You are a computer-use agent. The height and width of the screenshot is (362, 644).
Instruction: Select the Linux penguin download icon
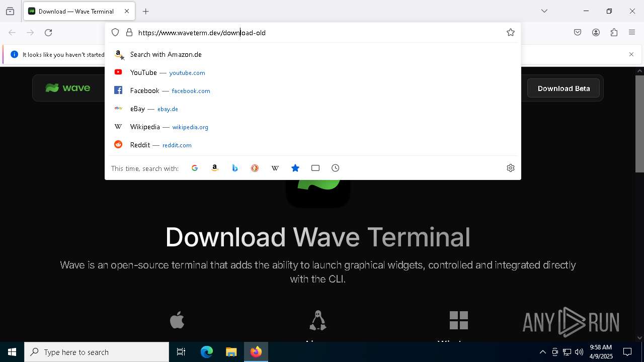318,320
